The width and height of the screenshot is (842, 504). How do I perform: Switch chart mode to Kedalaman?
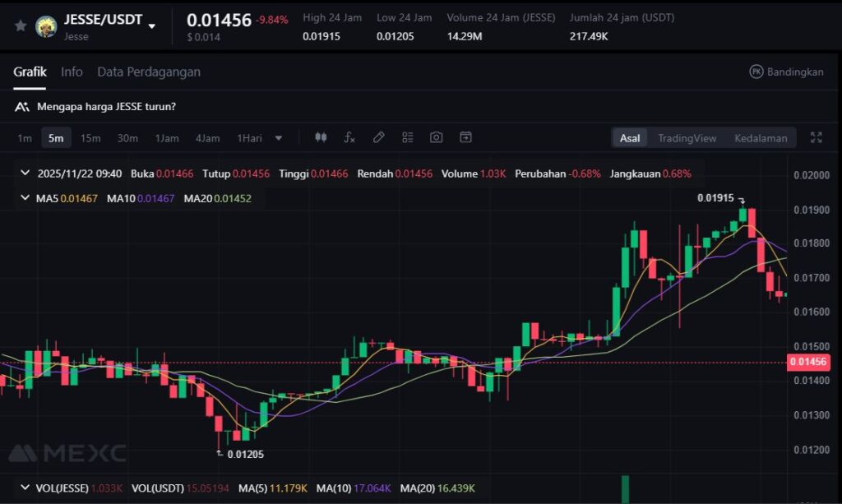[x=761, y=138]
